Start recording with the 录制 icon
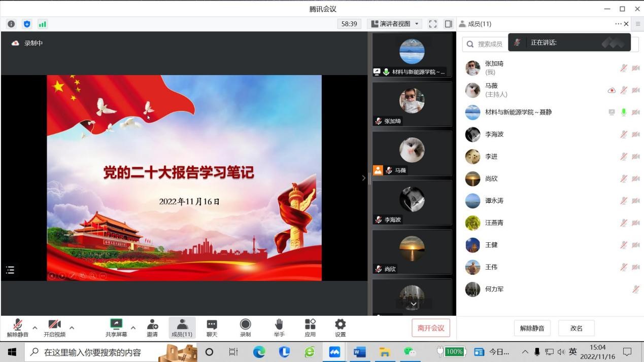Viewport: 644px width, 362px height. click(245, 325)
